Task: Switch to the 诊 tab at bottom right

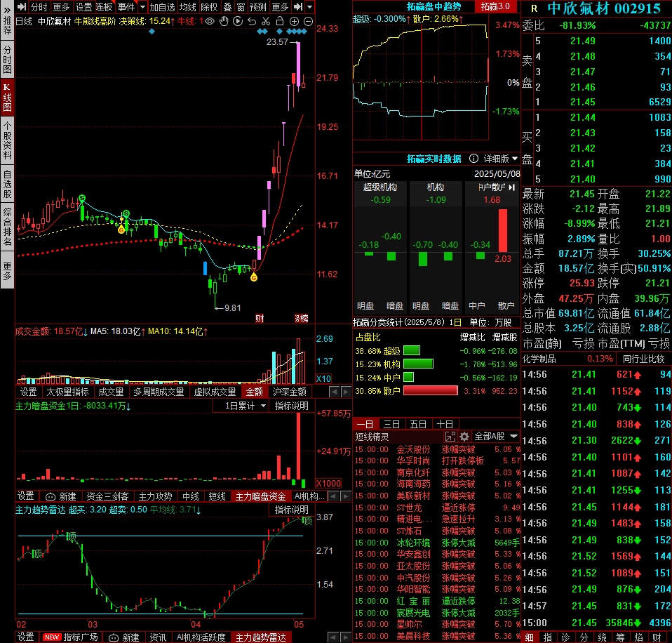Action: point(565,637)
